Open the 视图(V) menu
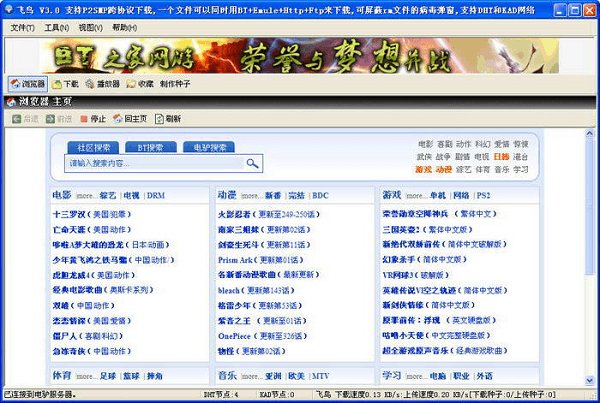Viewport: 600px width, 403px height. click(90, 28)
